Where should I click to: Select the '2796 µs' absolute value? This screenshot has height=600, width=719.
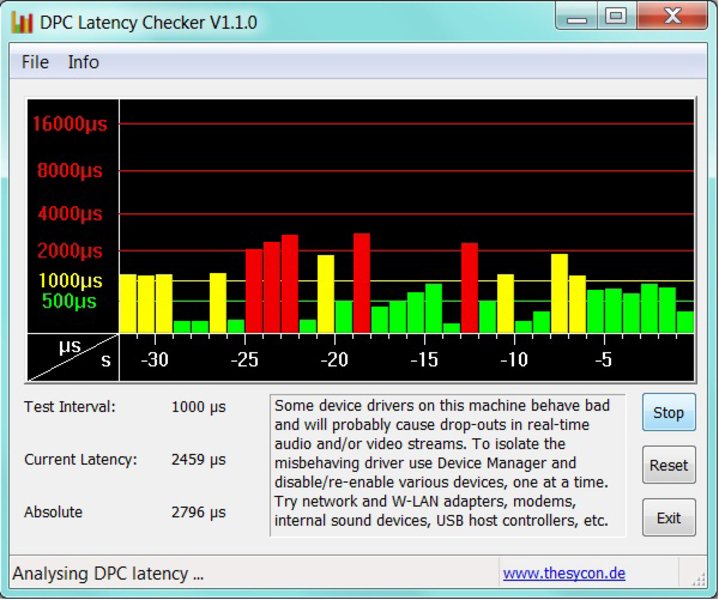point(199,512)
